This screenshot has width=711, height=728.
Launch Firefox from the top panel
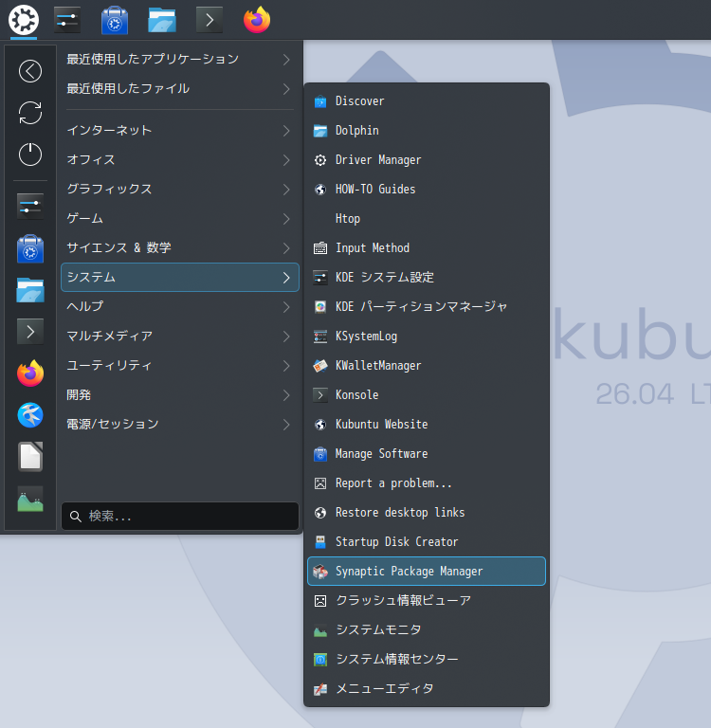tap(257, 20)
